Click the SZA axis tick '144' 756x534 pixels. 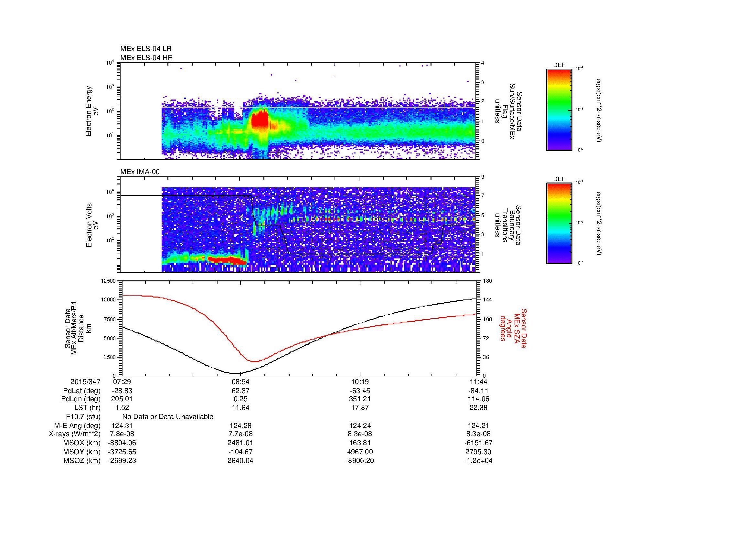click(487, 300)
